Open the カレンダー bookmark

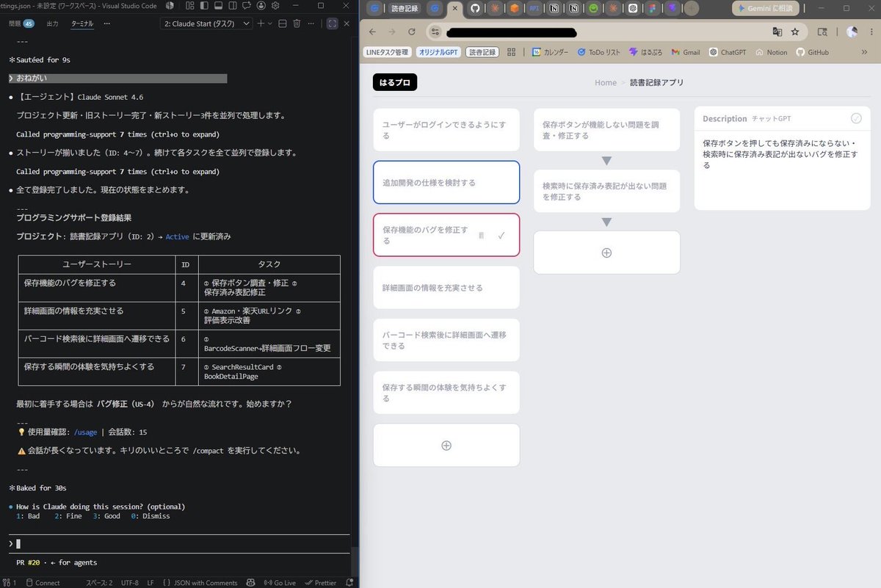(550, 52)
